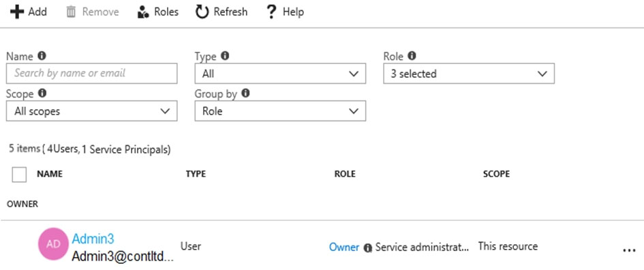This screenshot has width=644, height=270.
Task: Click the Search by name or email field
Action: [91, 74]
